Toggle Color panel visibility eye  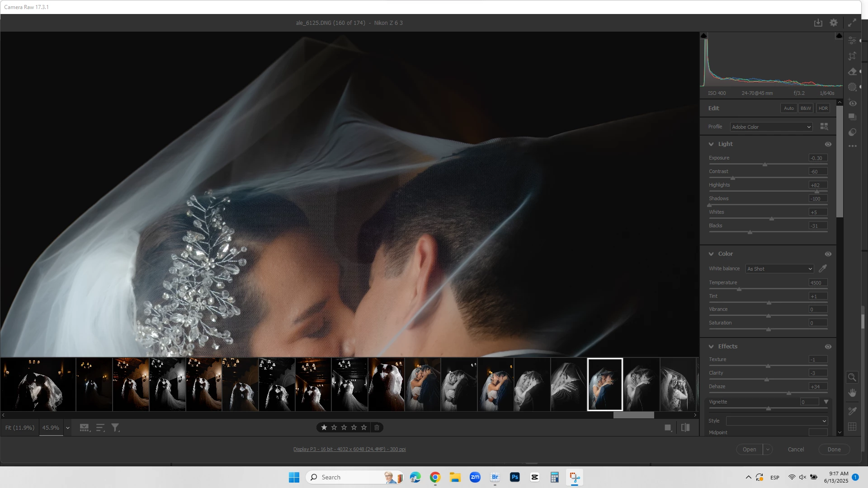(828, 254)
